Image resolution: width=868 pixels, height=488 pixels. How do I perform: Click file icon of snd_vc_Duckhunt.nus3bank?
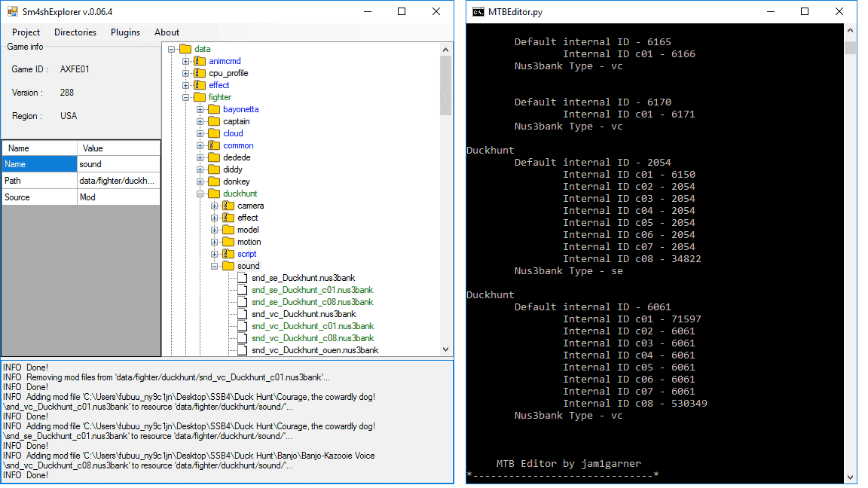[x=243, y=314]
